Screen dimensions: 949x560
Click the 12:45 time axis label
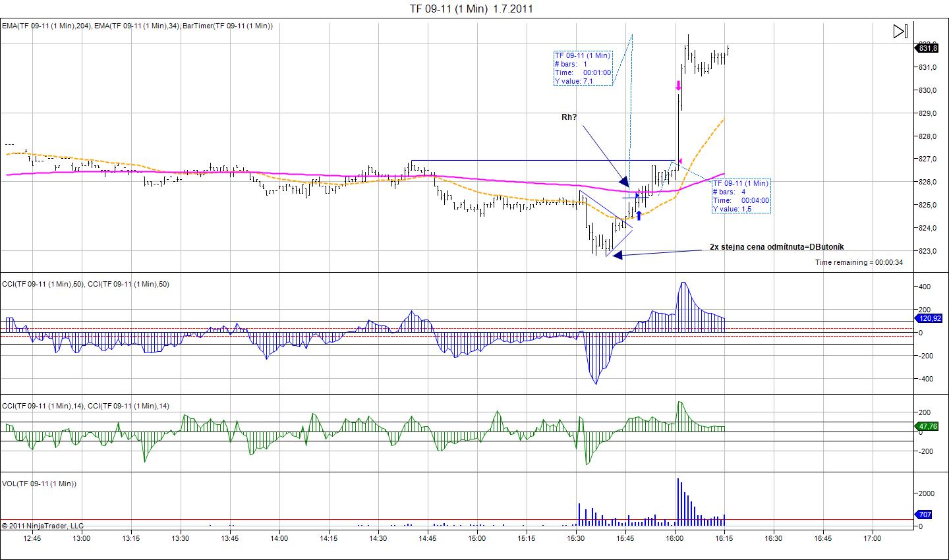coord(32,538)
